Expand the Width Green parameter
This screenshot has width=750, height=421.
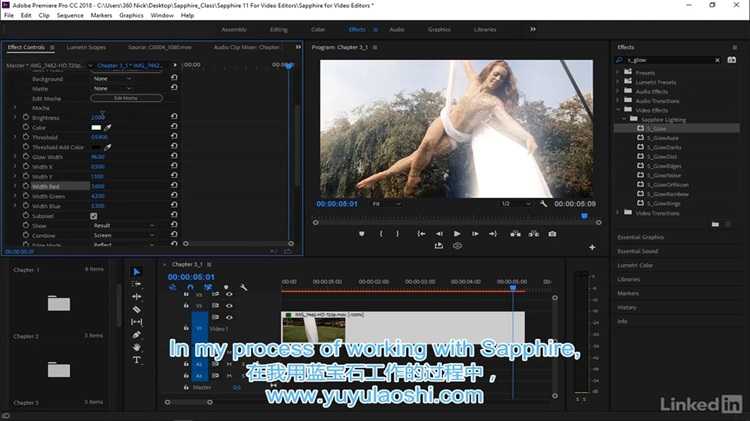(15, 196)
